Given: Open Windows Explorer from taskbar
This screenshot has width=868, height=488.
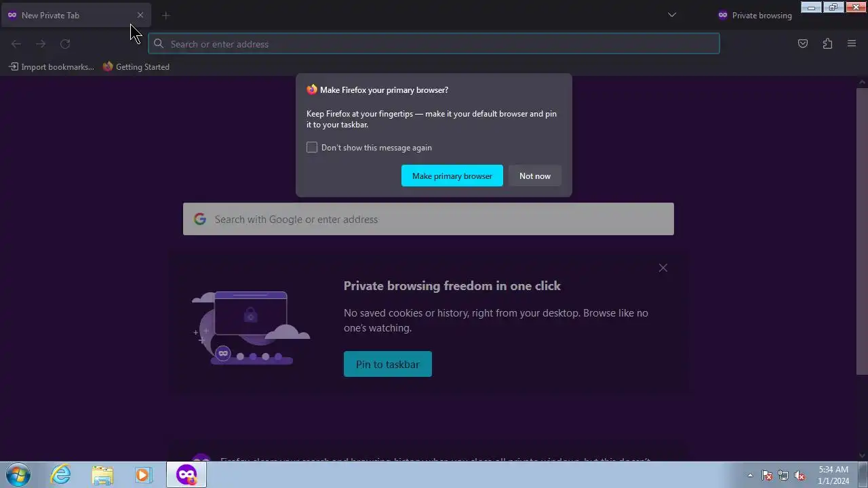Looking at the screenshot, I should point(102,474).
